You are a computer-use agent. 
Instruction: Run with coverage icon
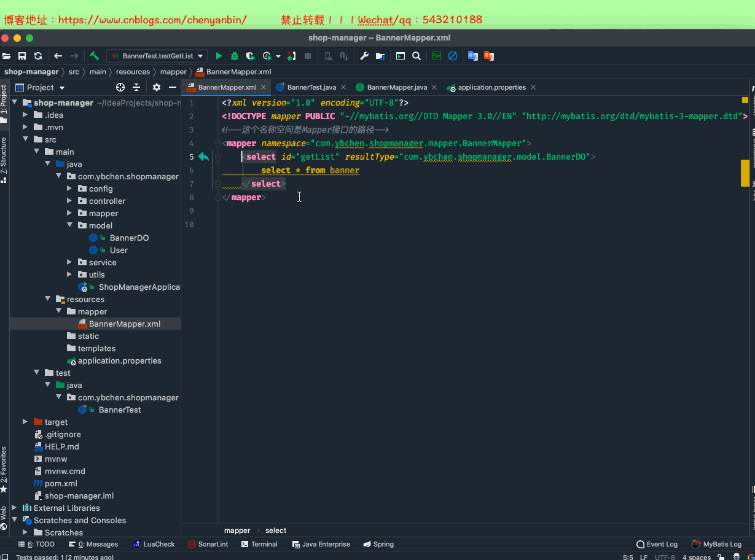coord(251,56)
